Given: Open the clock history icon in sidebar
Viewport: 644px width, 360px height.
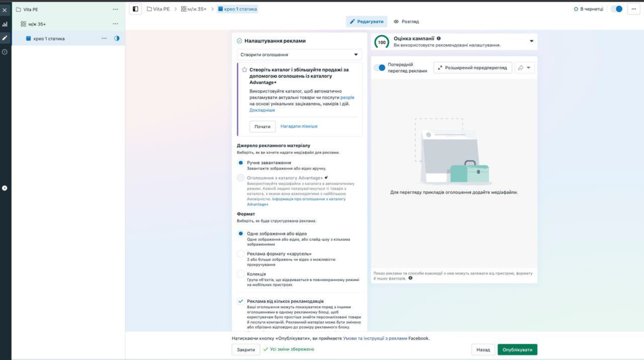Looking at the screenshot, I should [5, 52].
